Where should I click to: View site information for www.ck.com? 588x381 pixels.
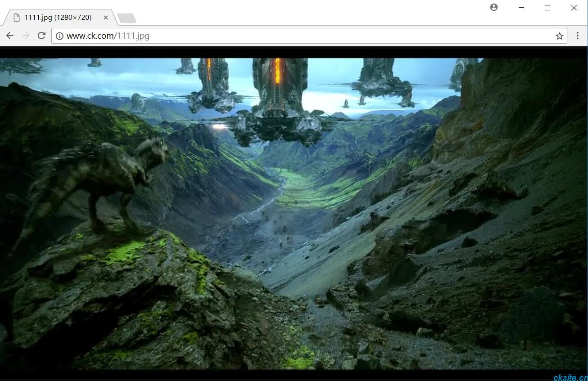click(x=59, y=36)
